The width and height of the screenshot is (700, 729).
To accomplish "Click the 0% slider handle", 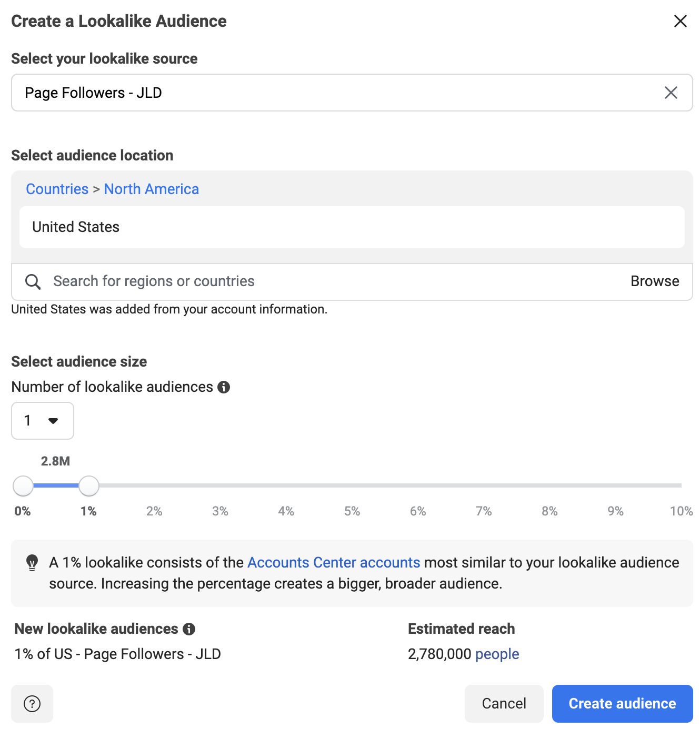I will click(x=23, y=486).
